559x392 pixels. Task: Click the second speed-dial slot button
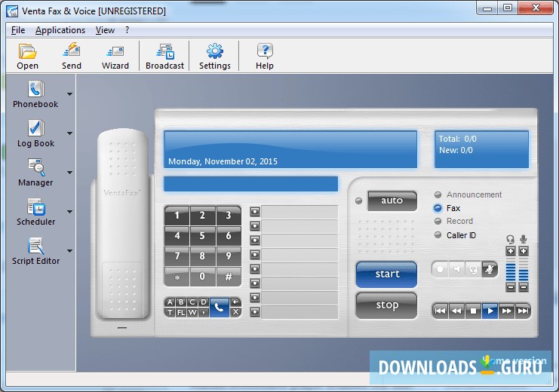(254, 226)
